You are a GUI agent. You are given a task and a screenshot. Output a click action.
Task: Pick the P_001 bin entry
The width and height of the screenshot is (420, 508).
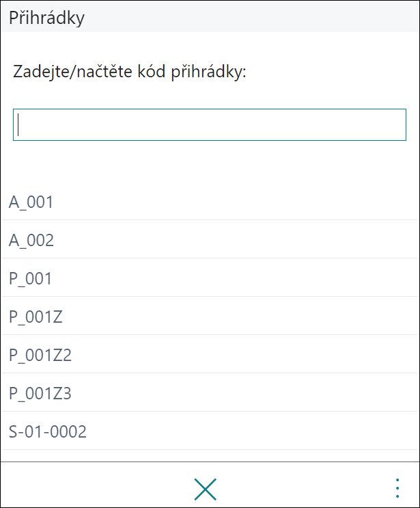210,278
